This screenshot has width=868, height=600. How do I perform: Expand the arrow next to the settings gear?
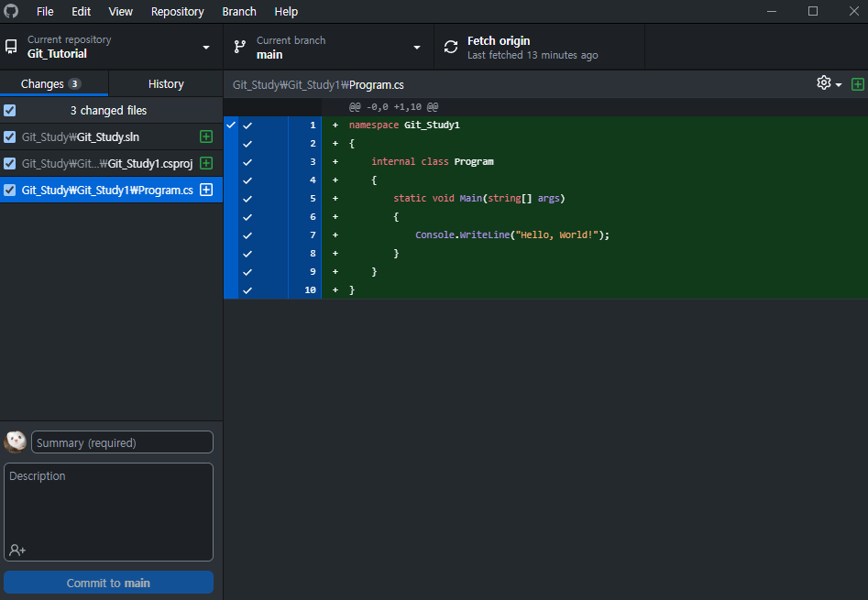coord(839,84)
